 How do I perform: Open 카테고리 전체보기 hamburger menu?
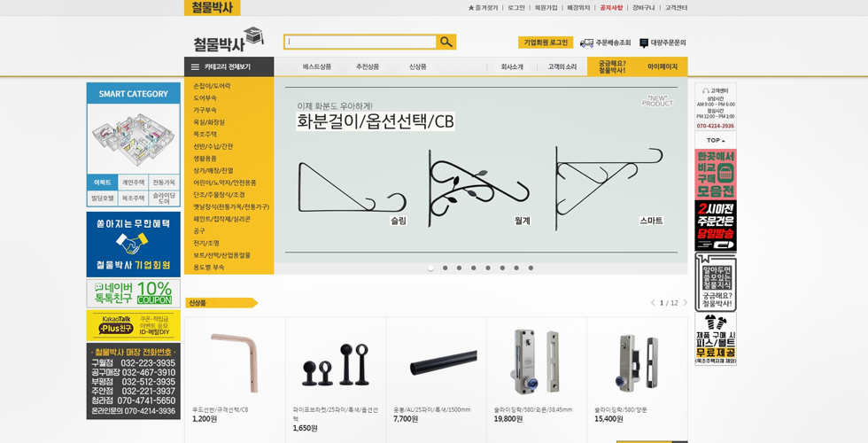[x=196, y=66]
